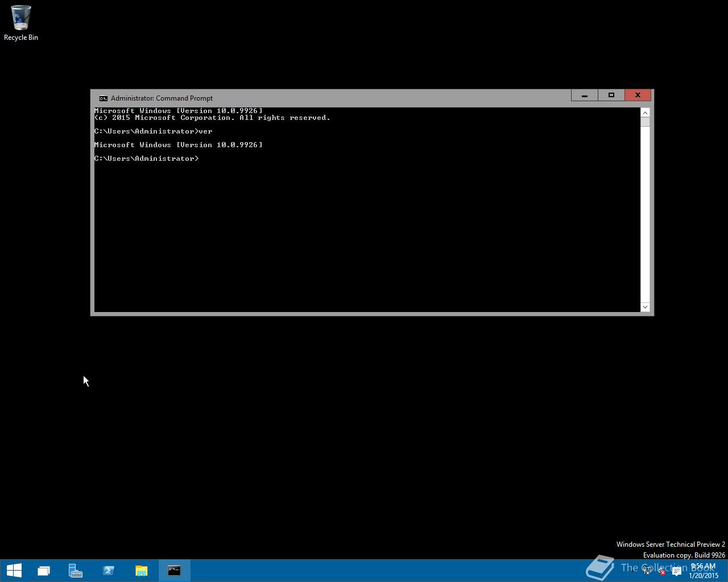The height and width of the screenshot is (582, 728).
Task: Click the 'C:\Users\Administrator>ver' command line
Action: pos(154,131)
